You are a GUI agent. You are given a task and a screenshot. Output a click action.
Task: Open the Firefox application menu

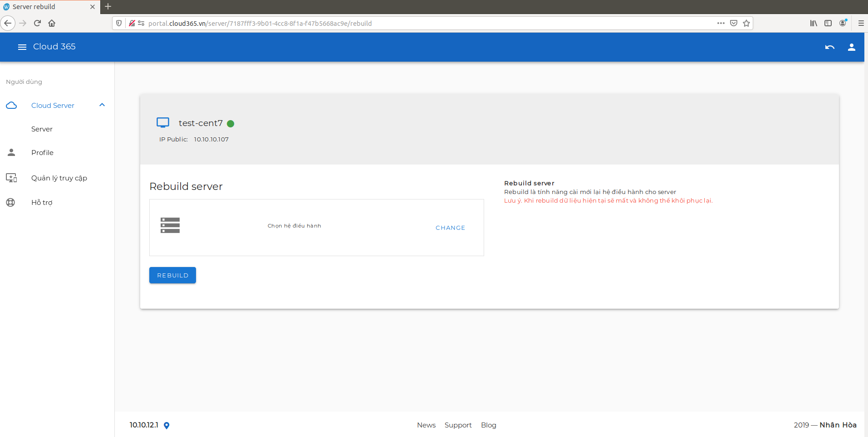pos(861,23)
